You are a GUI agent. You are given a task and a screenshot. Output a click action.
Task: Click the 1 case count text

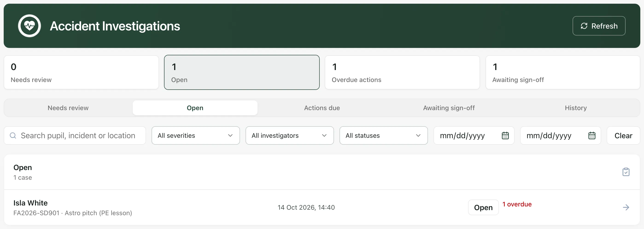coord(23,177)
